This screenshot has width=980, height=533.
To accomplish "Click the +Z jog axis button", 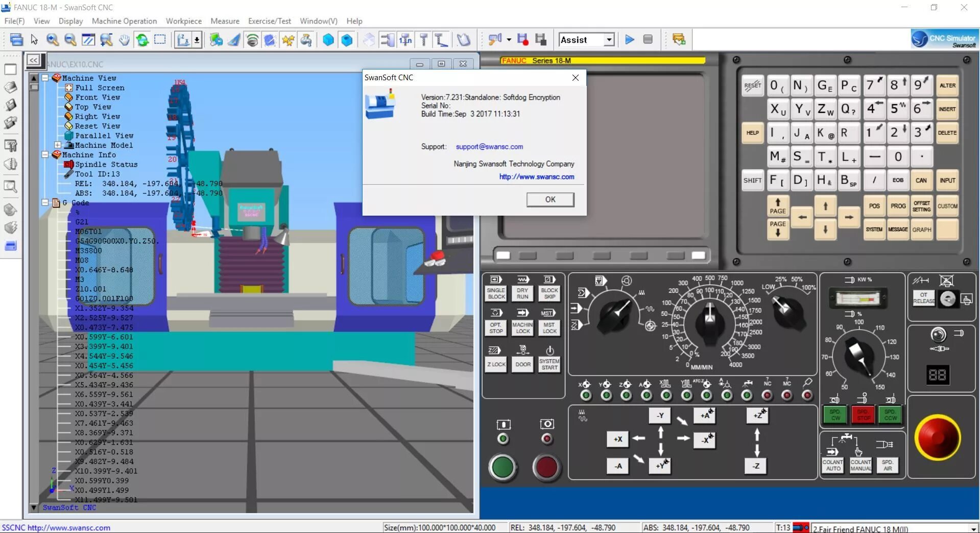I will [757, 415].
